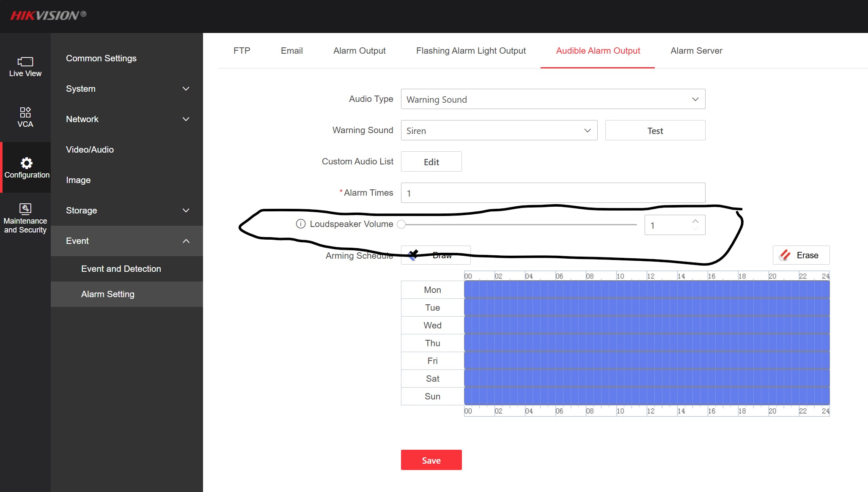Open the Warning Sound Siren dropdown
Screen dimensions: 868x492
499,131
